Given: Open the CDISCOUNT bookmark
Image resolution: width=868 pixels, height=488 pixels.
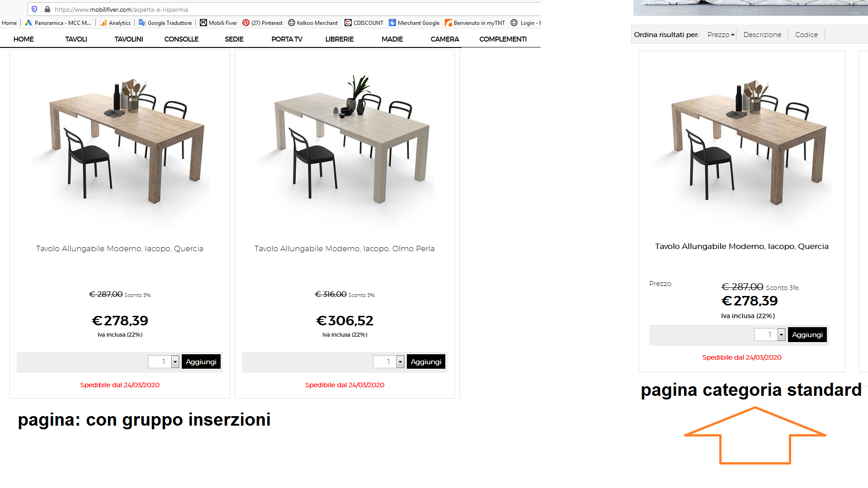Looking at the screenshot, I should pos(364,23).
